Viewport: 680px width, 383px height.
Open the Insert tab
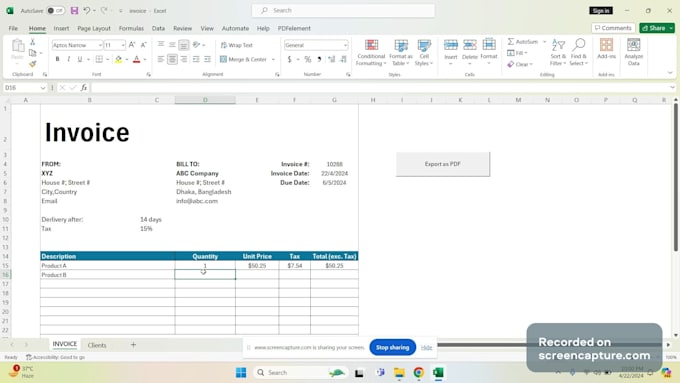(61, 28)
